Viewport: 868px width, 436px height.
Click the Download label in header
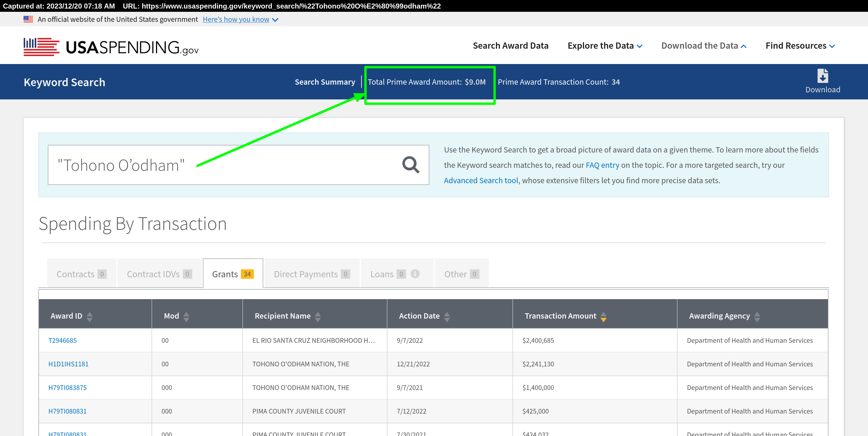pyautogui.click(x=823, y=89)
